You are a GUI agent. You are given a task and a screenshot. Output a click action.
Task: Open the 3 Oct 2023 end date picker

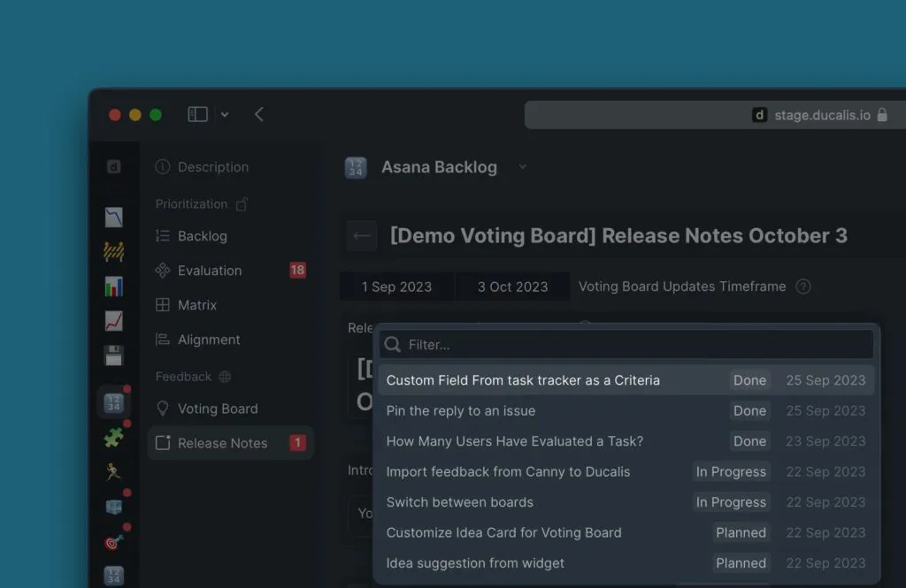tap(512, 286)
